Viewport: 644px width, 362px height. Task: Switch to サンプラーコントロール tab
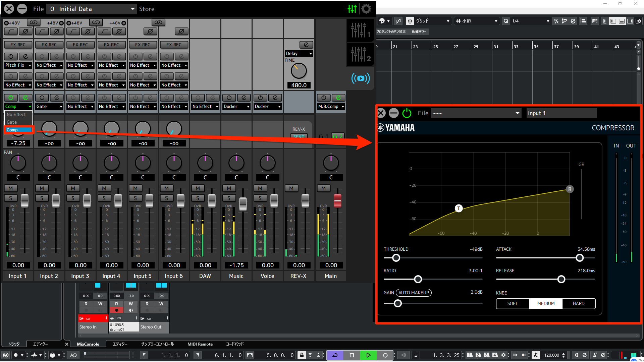point(157,344)
